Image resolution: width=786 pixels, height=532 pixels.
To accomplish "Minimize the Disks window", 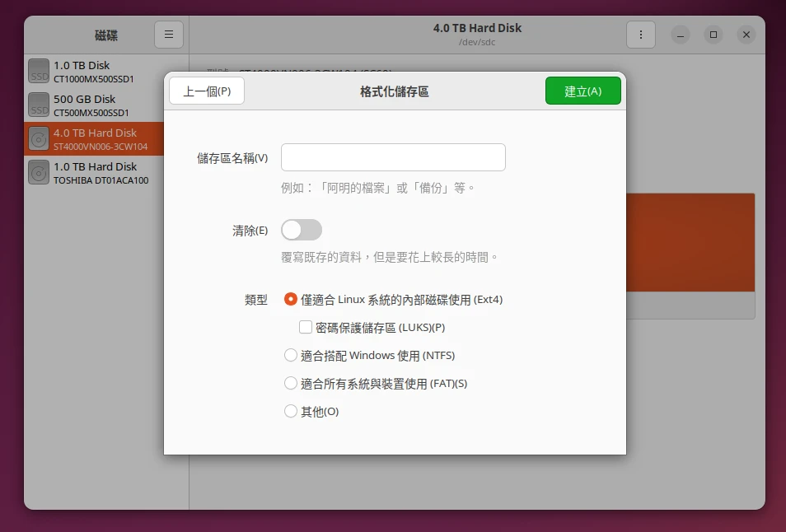I will 681,35.
